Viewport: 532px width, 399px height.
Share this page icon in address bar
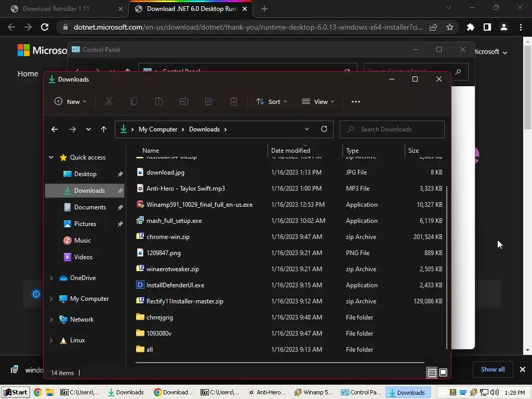coord(433,27)
